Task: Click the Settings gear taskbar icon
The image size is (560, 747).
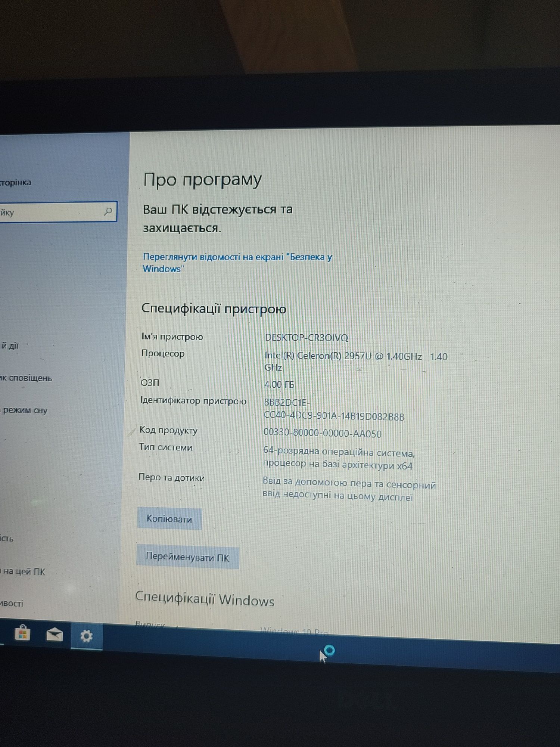Action: pos(87,636)
